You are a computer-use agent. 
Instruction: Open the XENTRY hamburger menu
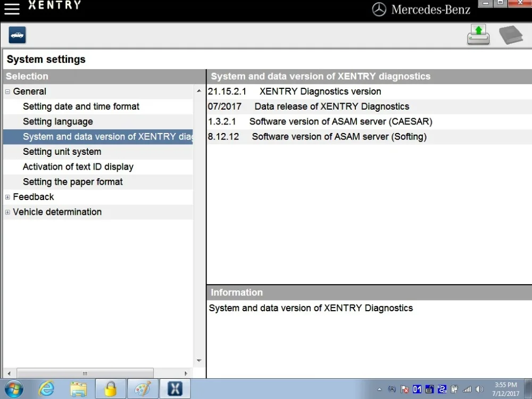(x=12, y=9)
